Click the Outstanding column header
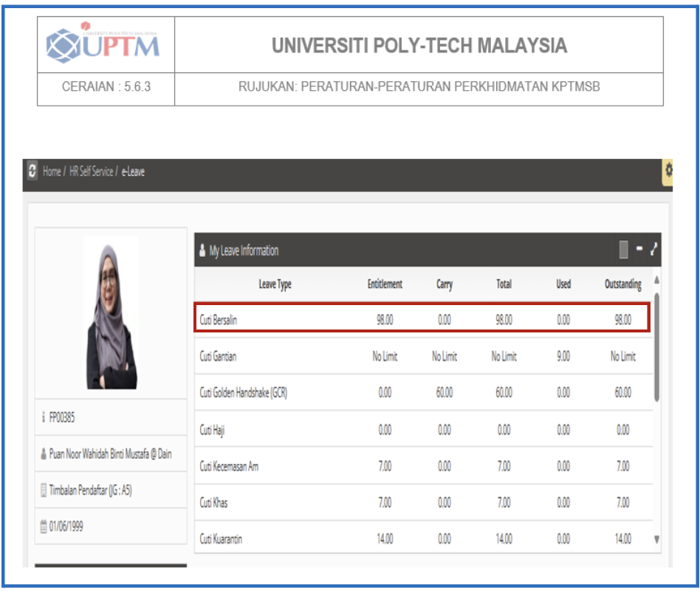 click(x=622, y=284)
